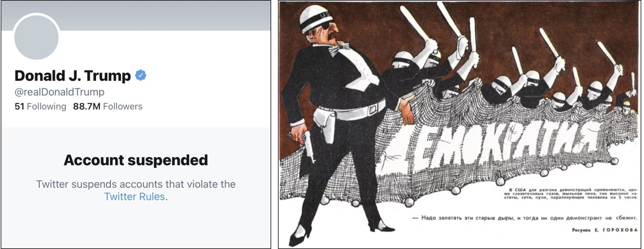Open the gray profile avatar placeholder
Screen dimensions: 644x249
(x=36, y=37)
